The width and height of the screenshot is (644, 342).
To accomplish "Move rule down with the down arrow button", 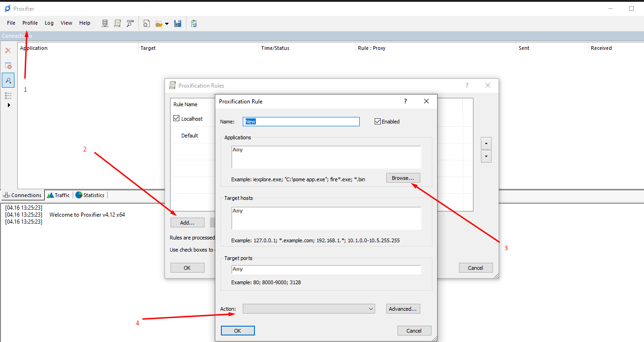I will (486, 156).
